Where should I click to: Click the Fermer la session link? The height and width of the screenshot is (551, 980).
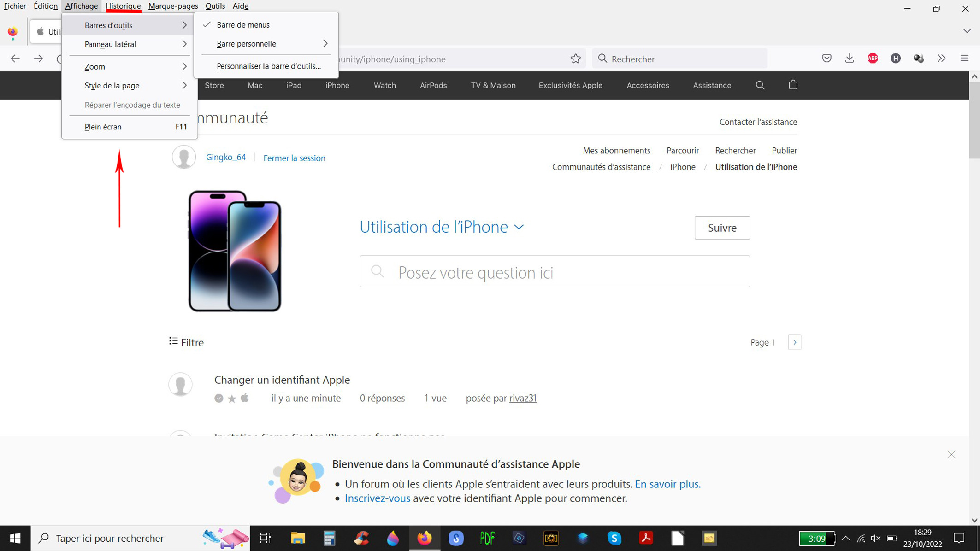[x=294, y=158]
